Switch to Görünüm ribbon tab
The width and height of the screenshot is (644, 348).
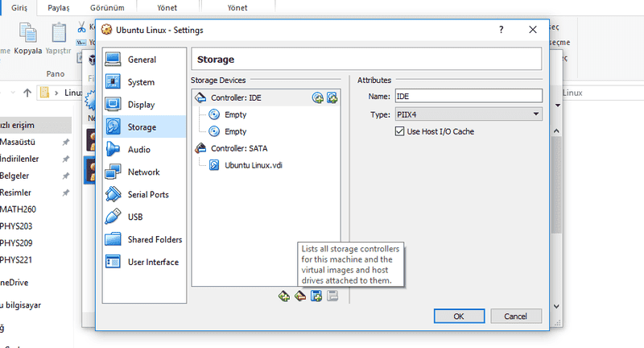109,7
